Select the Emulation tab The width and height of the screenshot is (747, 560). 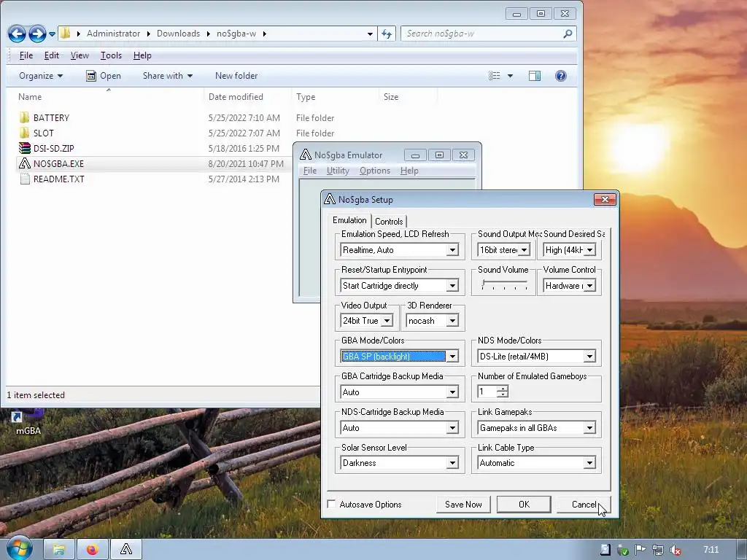(349, 220)
